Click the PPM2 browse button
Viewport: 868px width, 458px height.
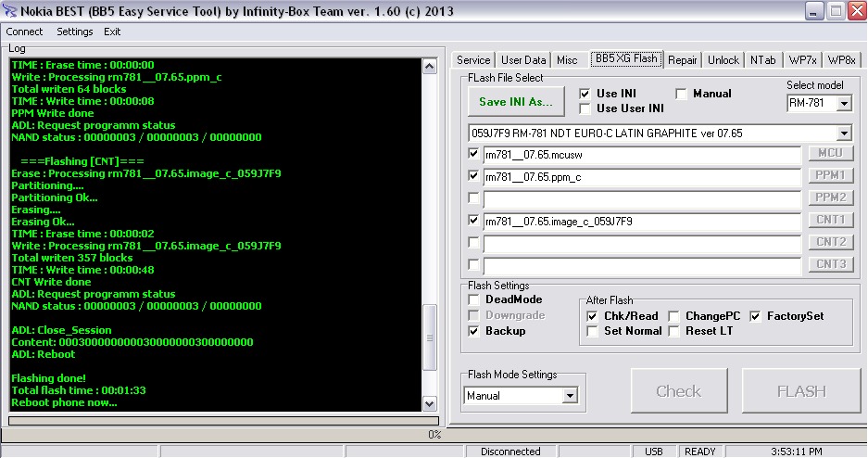[x=830, y=197]
